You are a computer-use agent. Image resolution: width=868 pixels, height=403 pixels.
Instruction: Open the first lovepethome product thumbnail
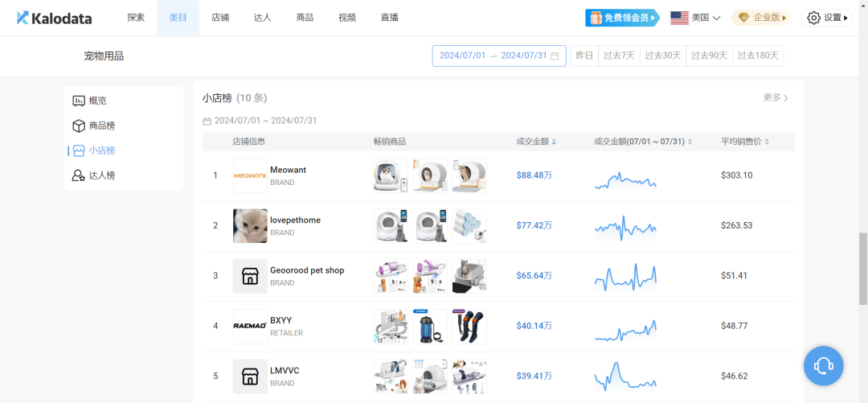click(x=390, y=226)
